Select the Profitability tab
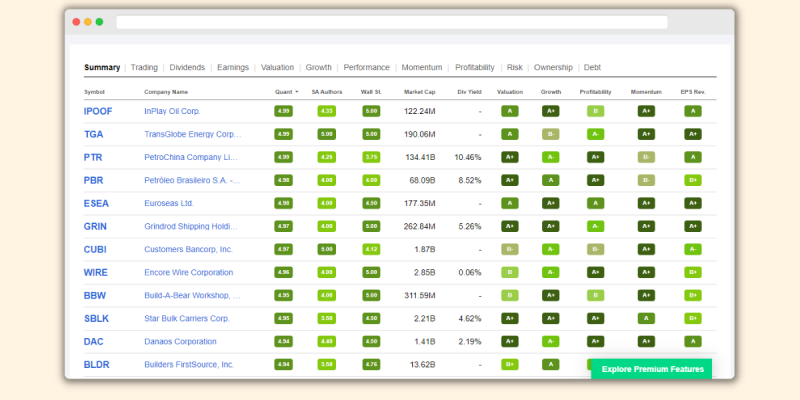 point(474,67)
